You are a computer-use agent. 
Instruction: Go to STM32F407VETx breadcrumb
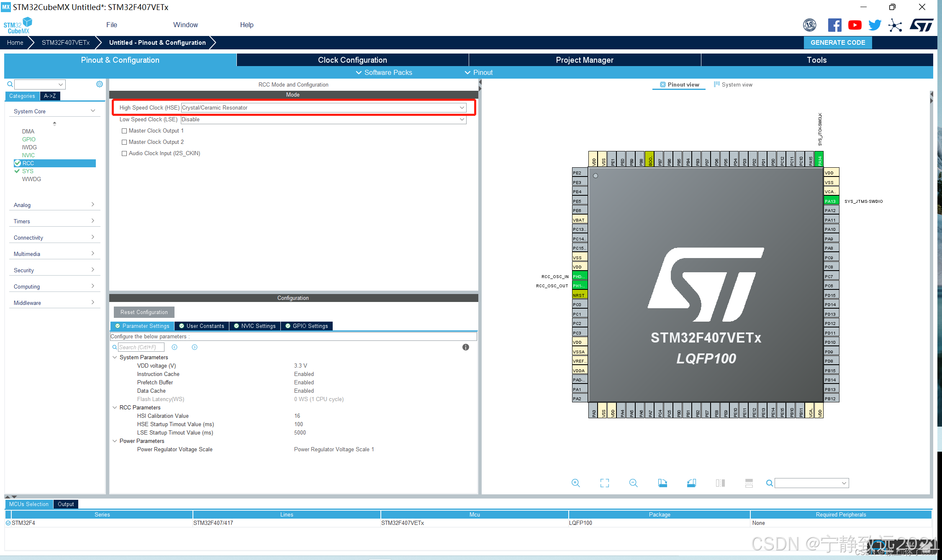66,43
